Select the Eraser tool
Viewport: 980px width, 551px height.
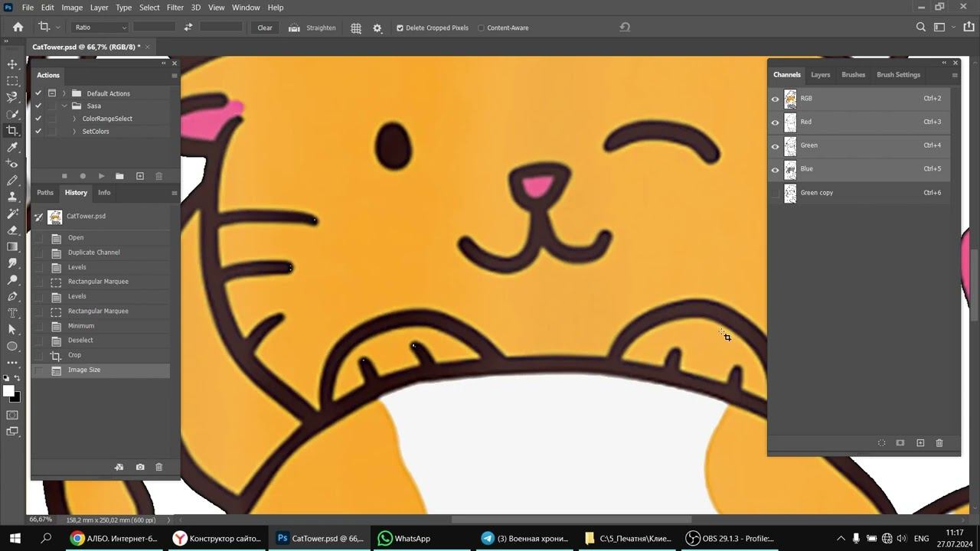[x=12, y=230]
